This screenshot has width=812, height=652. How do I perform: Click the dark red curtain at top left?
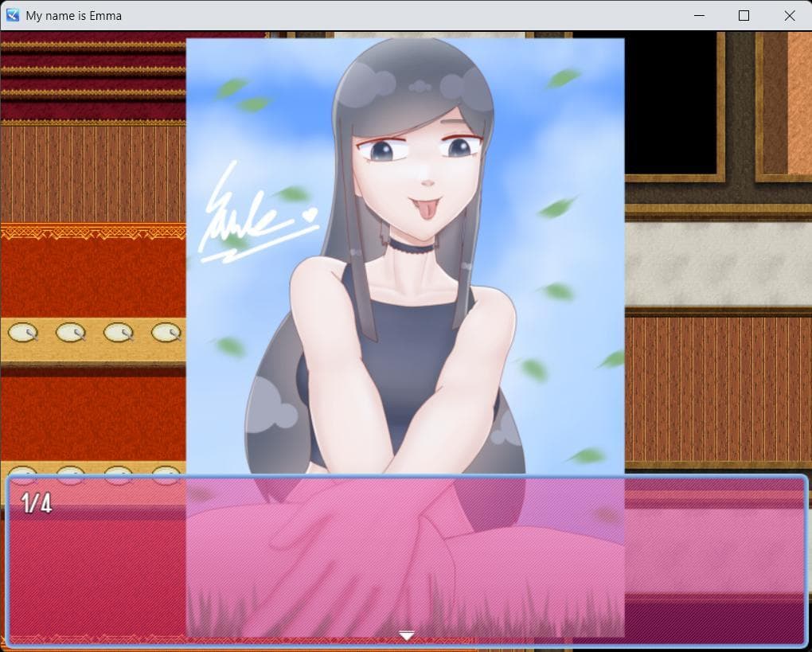93,76
